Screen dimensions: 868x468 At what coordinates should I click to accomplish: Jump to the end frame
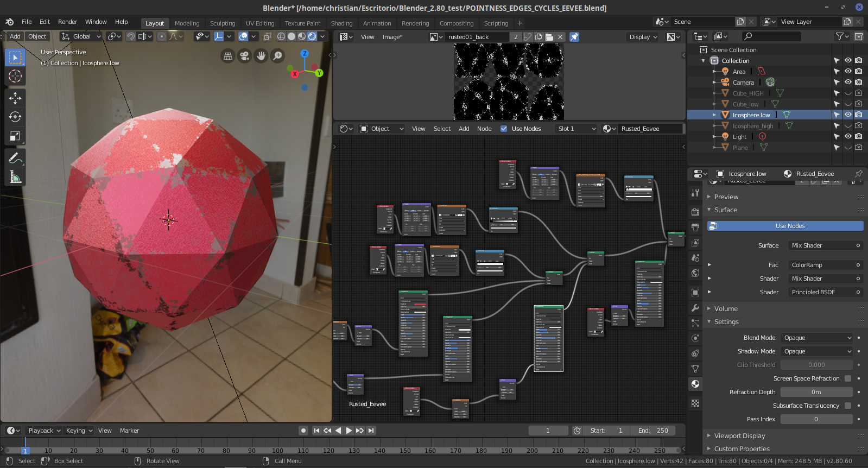click(371, 431)
